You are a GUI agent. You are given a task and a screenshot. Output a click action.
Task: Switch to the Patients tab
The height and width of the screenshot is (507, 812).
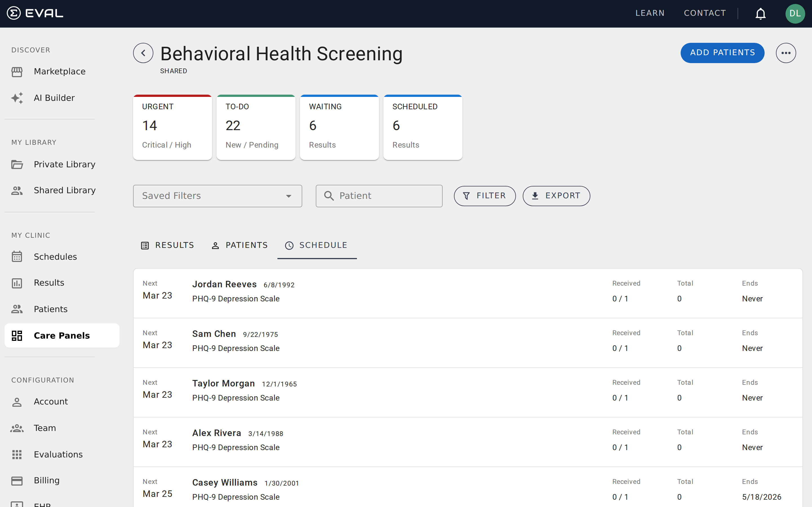239,245
